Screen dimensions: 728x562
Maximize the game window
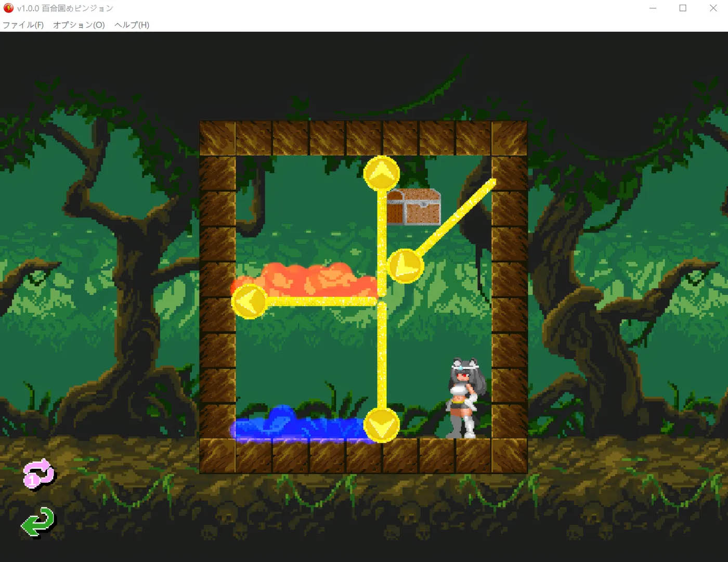tap(683, 8)
